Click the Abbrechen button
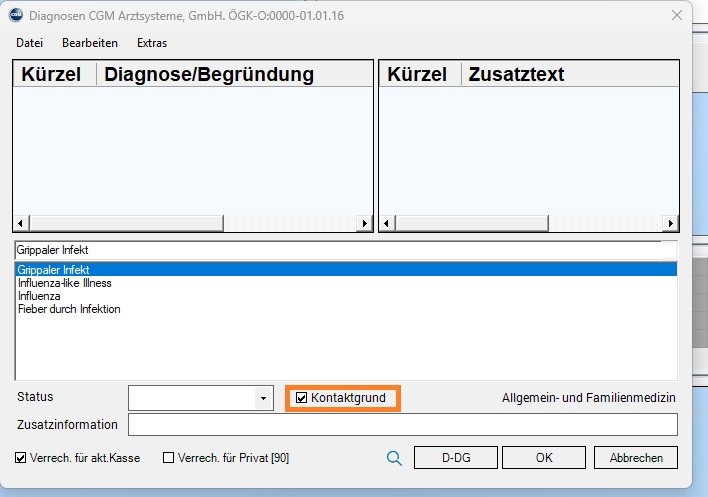 (x=635, y=458)
